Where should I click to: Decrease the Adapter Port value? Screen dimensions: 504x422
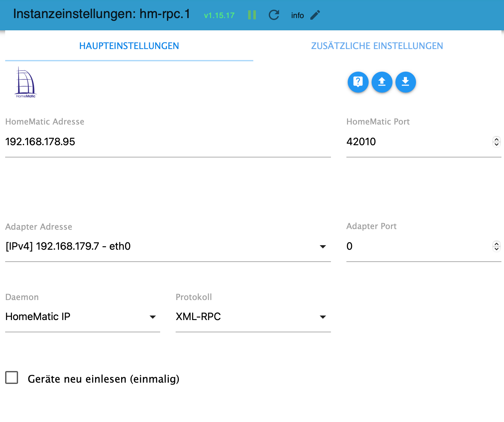[x=497, y=249]
